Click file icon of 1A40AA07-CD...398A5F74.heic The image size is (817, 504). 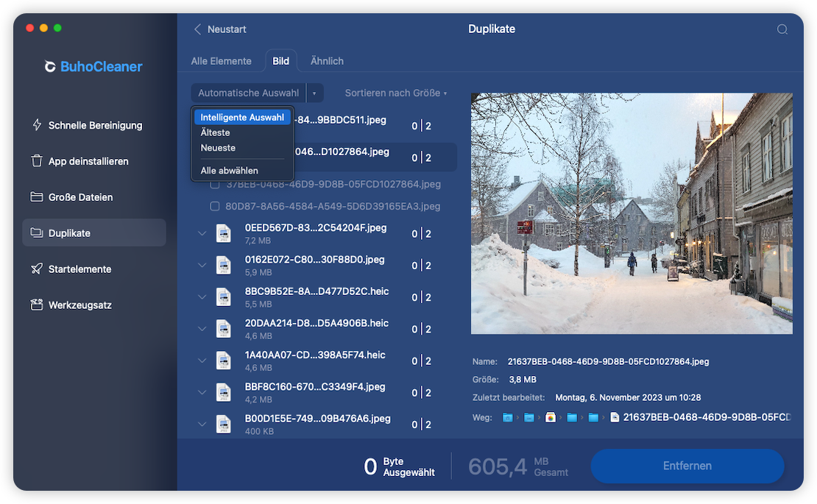pos(224,361)
